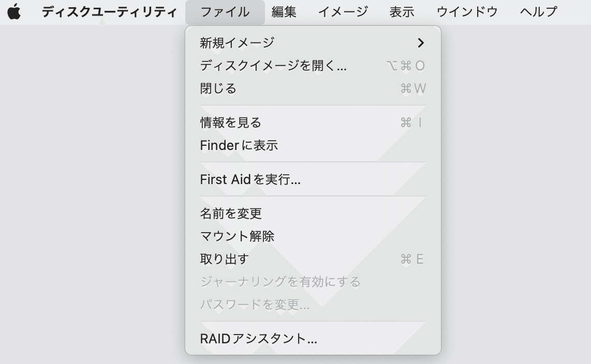Open the ディスクユーティリティ application menu
Viewport: 591px width, 364px height.
tap(109, 12)
